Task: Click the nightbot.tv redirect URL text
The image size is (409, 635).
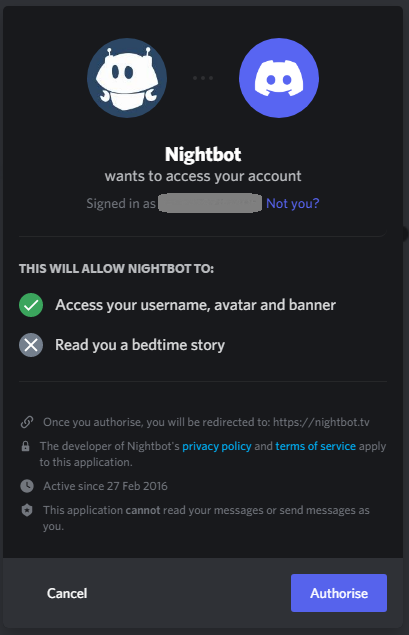Action: click(x=321, y=422)
